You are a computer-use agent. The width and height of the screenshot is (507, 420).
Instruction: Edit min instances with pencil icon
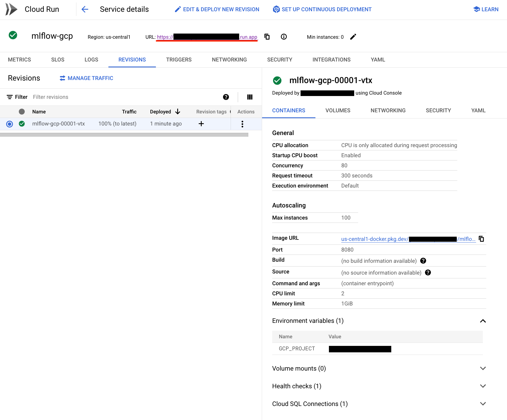pyautogui.click(x=353, y=37)
